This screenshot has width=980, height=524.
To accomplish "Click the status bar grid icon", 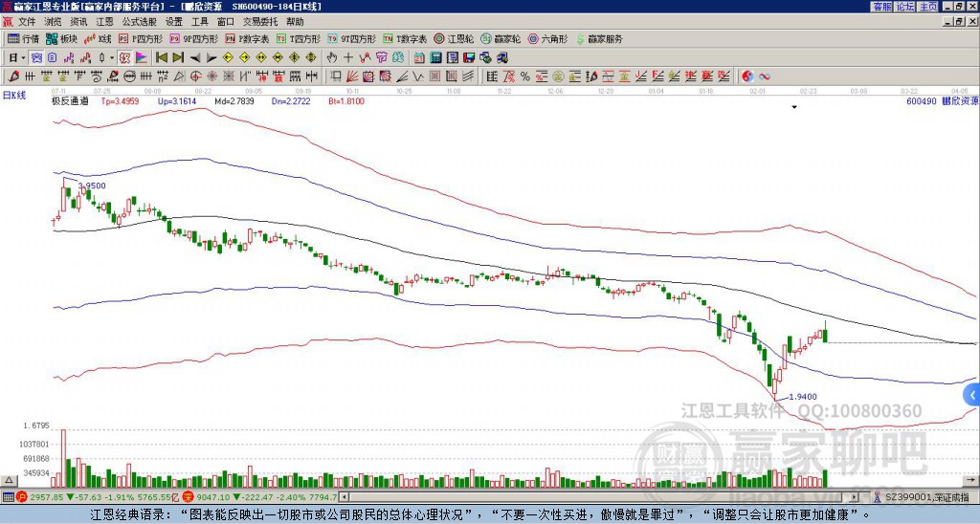I will pyautogui.click(x=8, y=497).
